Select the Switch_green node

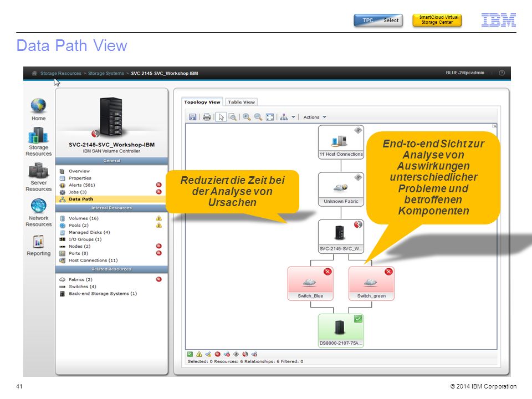pyautogui.click(x=371, y=284)
